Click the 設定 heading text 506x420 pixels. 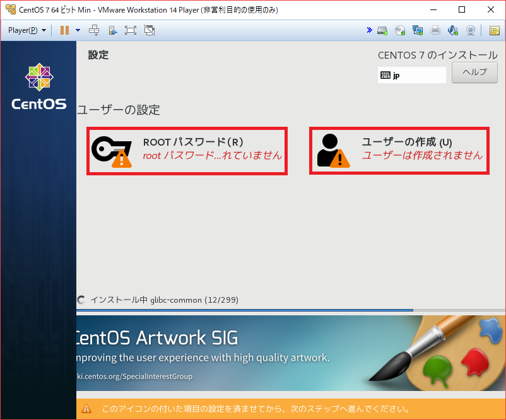pos(98,55)
